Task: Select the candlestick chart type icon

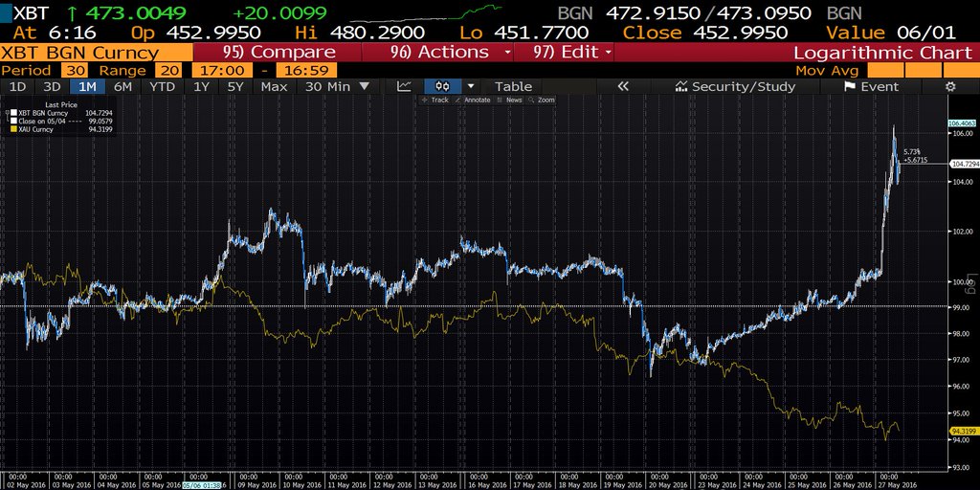Action: coord(443,86)
